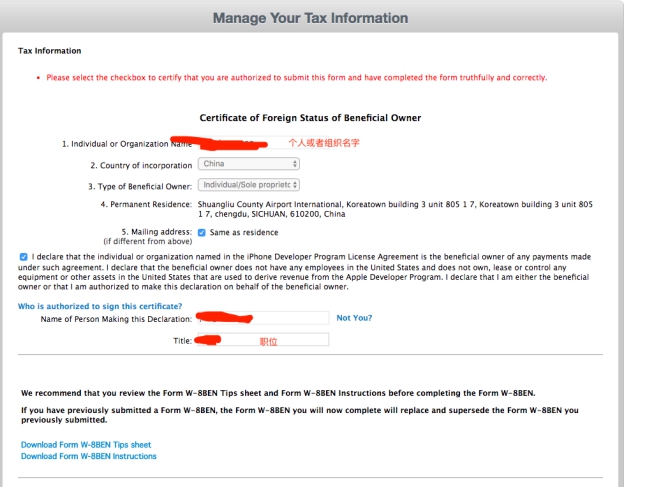Click the Name of Person Making Declaration field
The width and height of the screenshot is (654, 488).
[263, 318]
